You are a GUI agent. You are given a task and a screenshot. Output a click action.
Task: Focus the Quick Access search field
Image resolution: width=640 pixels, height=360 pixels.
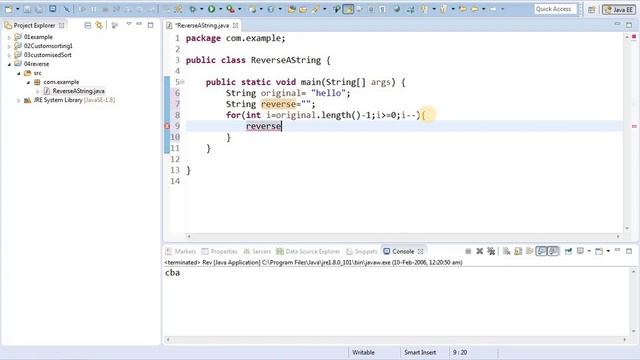[x=555, y=9]
